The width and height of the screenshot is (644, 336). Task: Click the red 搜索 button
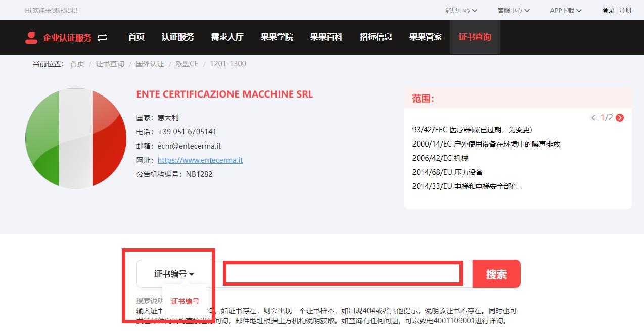pyautogui.click(x=496, y=274)
